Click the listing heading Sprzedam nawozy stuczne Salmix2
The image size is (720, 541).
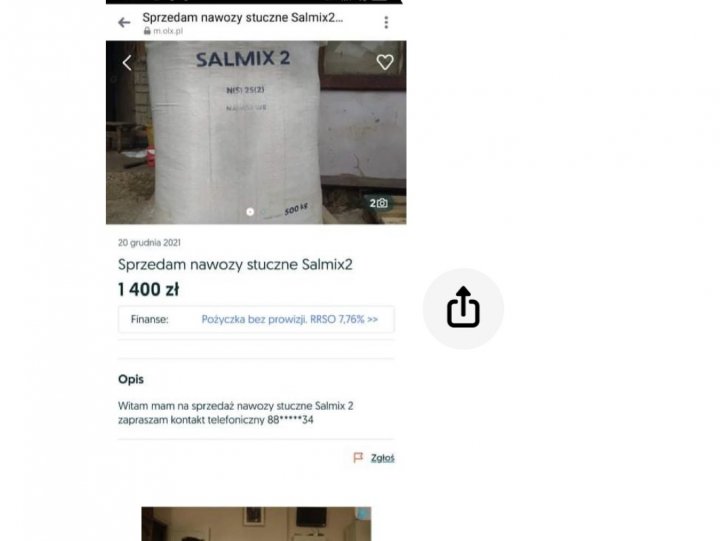(235, 265)
